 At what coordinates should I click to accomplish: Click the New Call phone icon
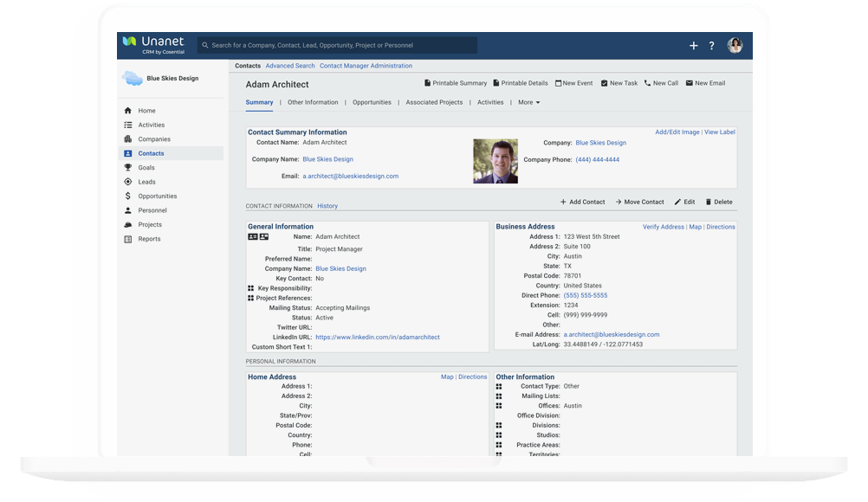coord(647,83)
